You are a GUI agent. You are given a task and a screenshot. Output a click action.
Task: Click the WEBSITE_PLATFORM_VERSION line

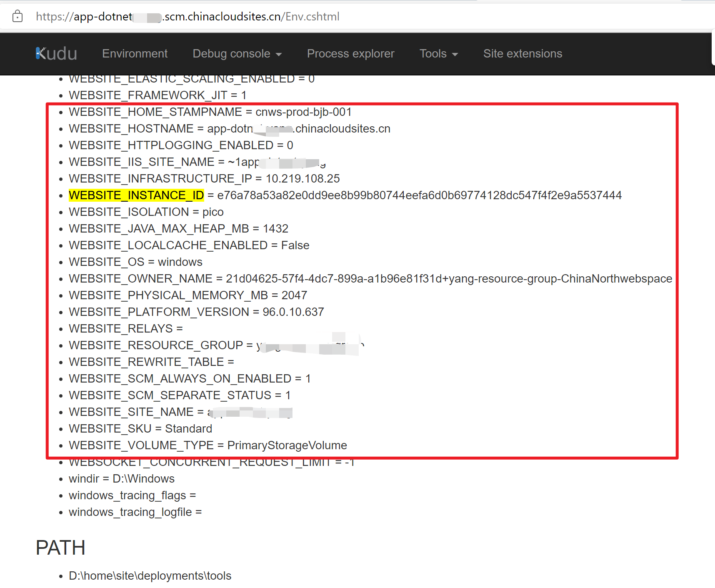click(196, 312)
